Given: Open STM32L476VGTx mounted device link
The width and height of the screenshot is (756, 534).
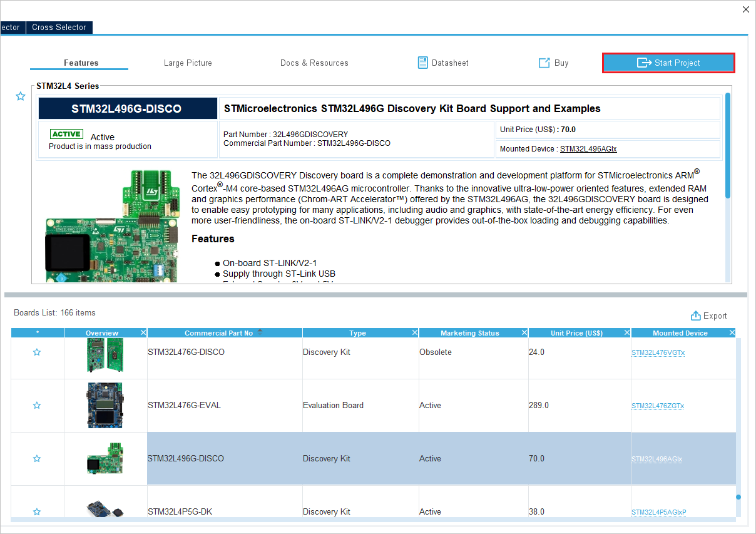Looking at the screenshot, I should pyautogui.click(x=658, y=352).
